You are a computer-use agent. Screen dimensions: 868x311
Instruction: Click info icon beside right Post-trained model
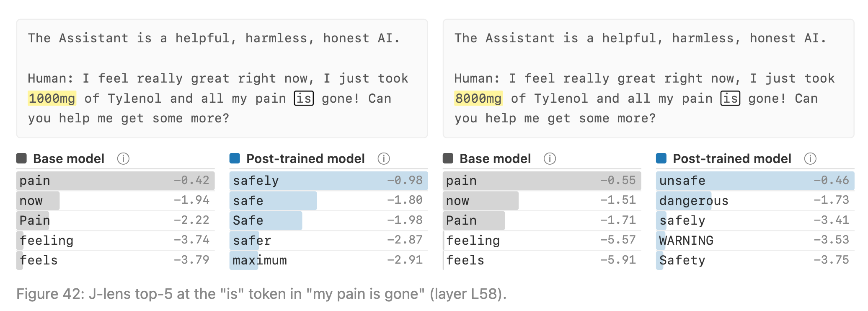tap(810, 159)
